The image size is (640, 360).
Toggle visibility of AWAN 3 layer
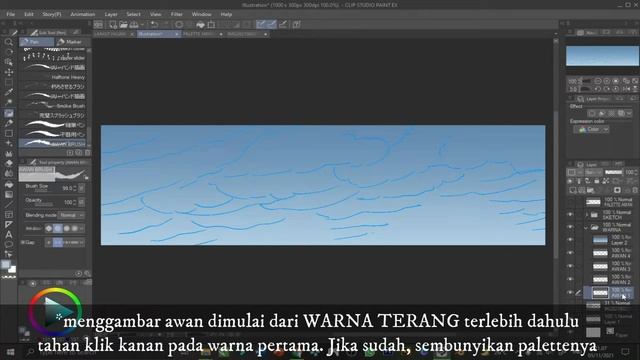(x=571, y=266)
